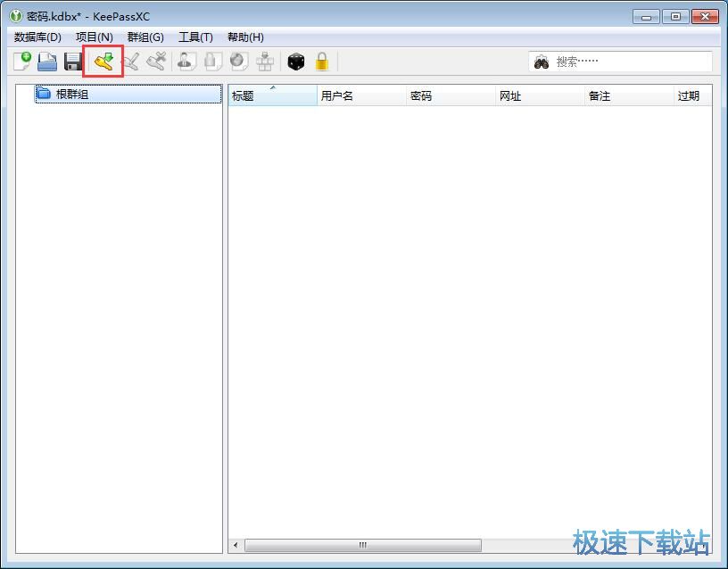The height and width of the screenshot is (569, 728).
Task: Add a new entry with the key icon
Action: (x=103, y=62)
